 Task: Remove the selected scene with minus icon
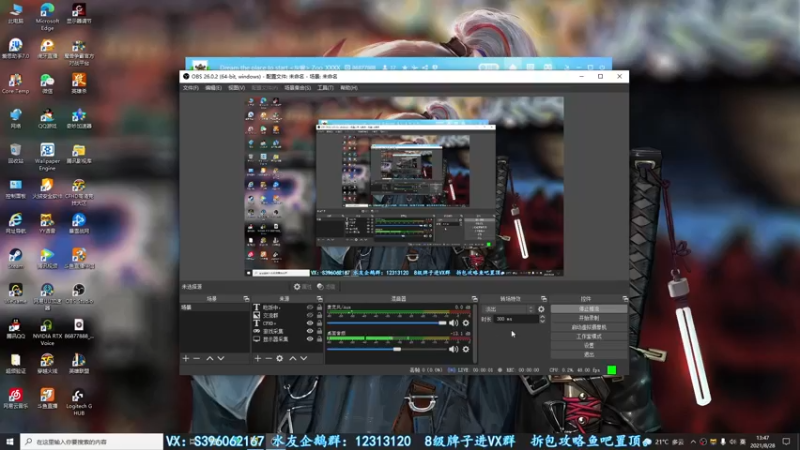196,359
